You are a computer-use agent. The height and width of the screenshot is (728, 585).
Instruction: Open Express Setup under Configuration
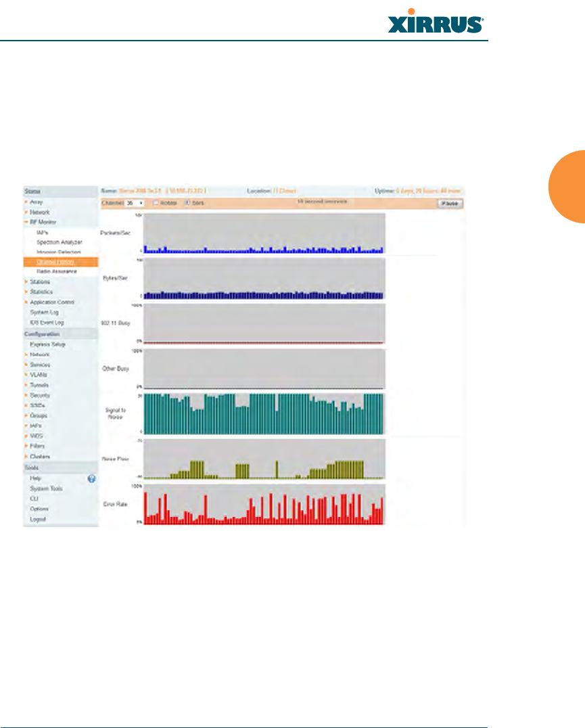pyautogui.click(x=47, y=344)
